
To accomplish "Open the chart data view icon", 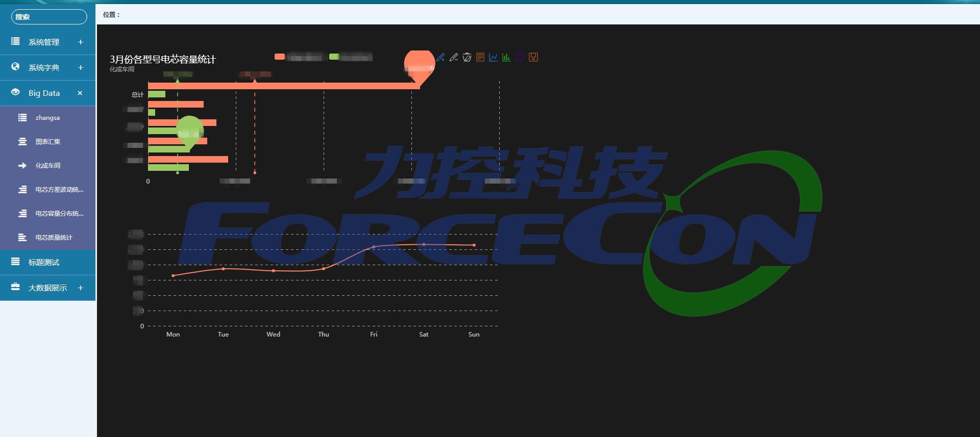I will tap(480, 57).
